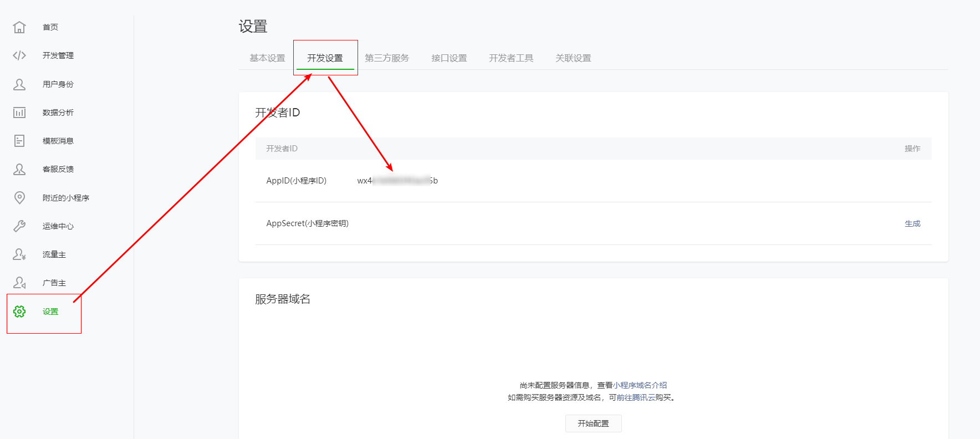Select the user silhouette icon for 用户身份
Image resolution: width=980 pixels, height=439 pixels.
19,84
